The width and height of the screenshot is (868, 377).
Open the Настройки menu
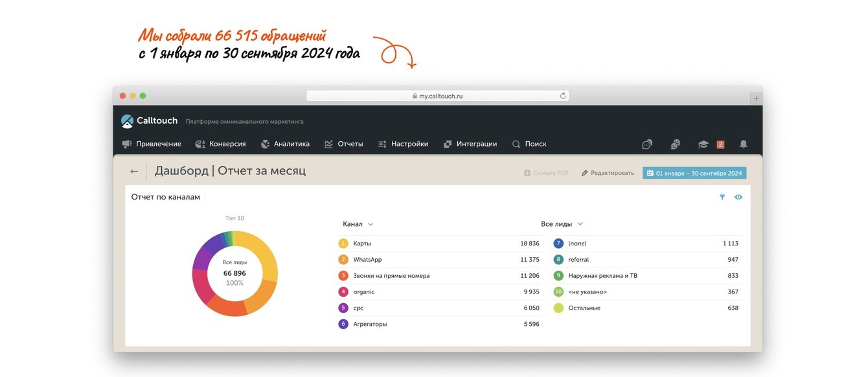403,144
